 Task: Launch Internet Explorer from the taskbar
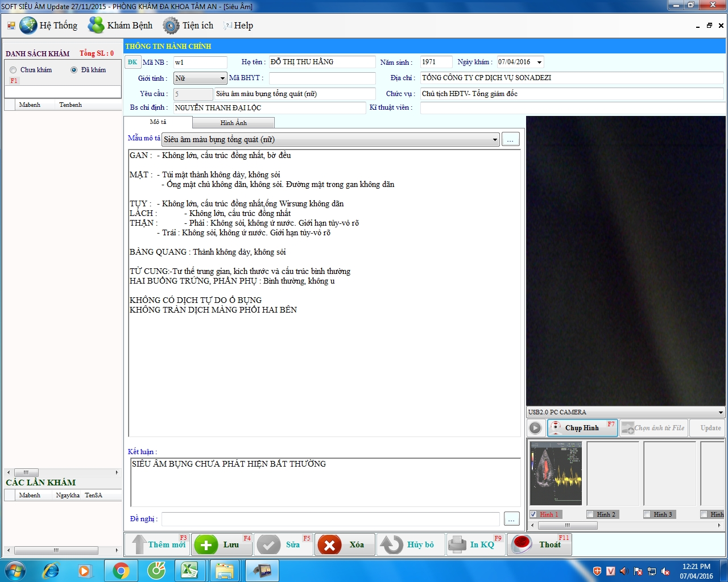pos(51,570)
